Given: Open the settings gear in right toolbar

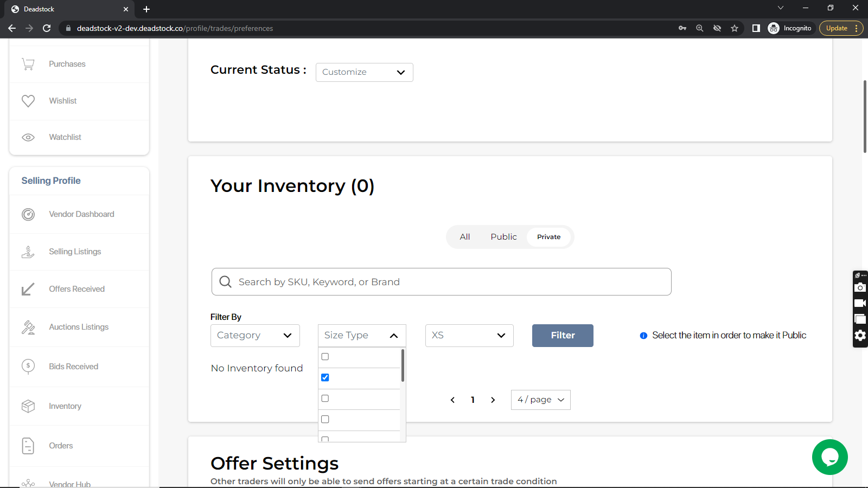Looking at the screenshot, I should coord(860,336).
